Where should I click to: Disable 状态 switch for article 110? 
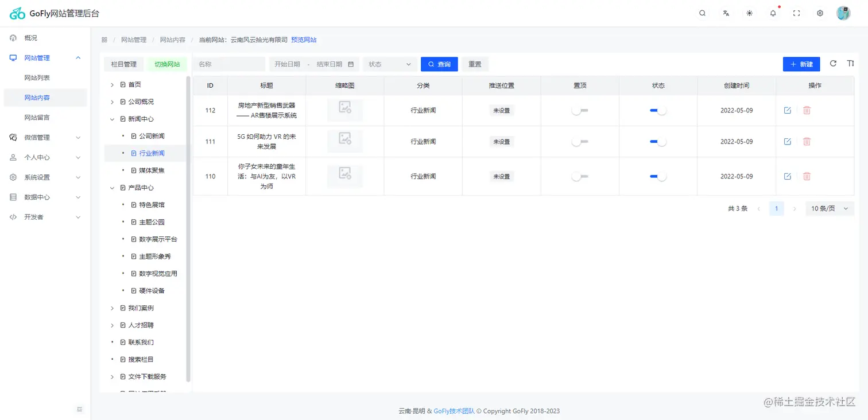tap(658, 177)
